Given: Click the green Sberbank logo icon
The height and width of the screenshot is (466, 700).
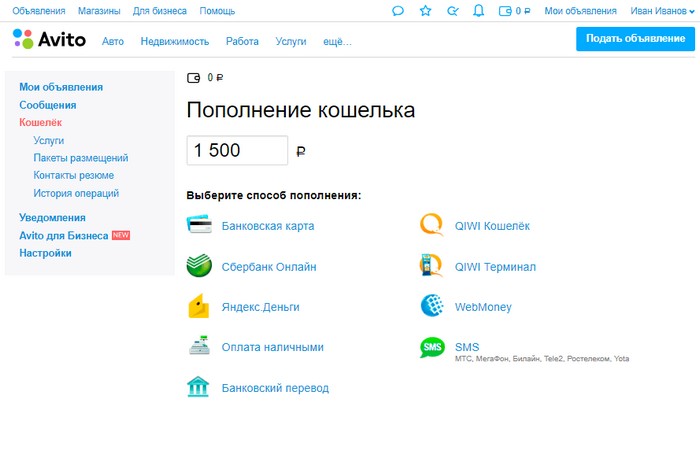Looking at the screenshot, I should coord(199,266).
